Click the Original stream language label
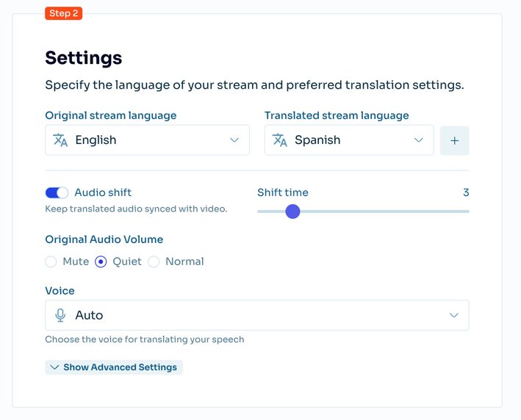 111,115
